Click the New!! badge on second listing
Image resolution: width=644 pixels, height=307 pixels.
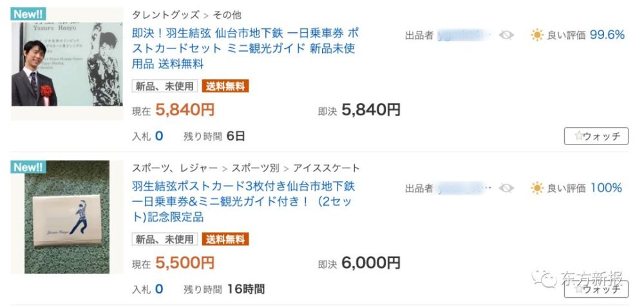point(28,167)
